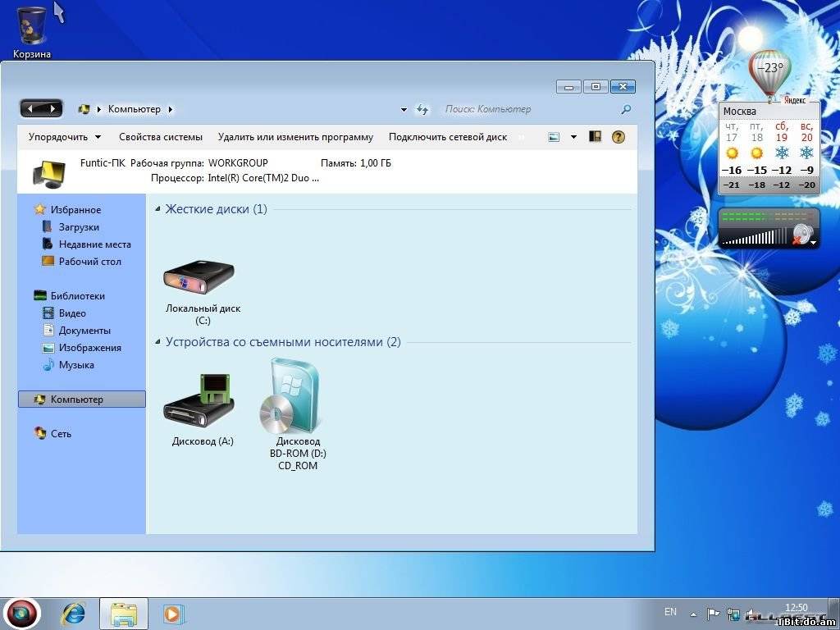Click the refresh icon beside the address bar
Viewport: 840px width, 630px height.
click(x=422, y=109)
